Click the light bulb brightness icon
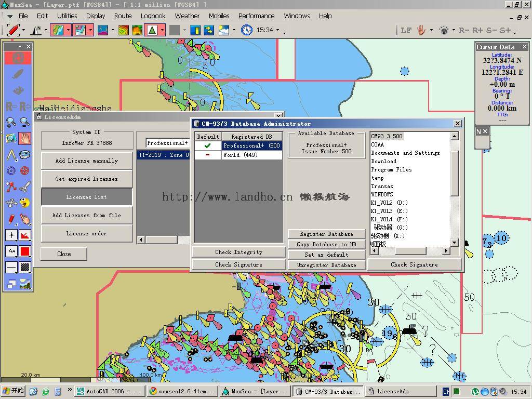The image size is (532, 399). pyautogui.click(x=444, y=30)
